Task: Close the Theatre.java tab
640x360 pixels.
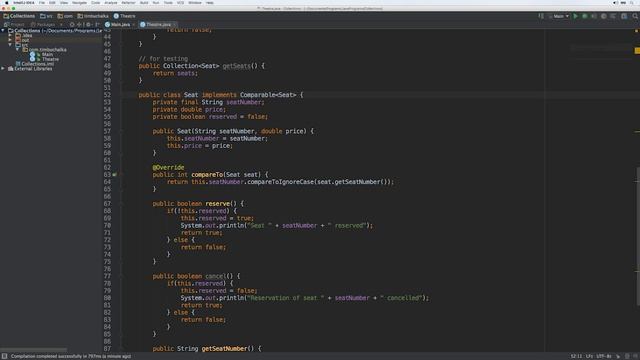Action: tap(174, 24)
